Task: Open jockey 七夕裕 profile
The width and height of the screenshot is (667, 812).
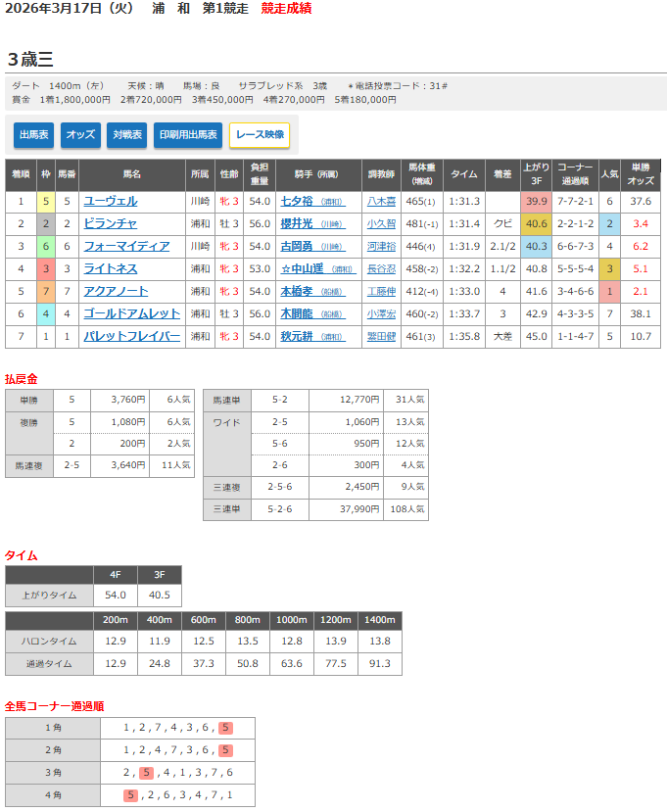Action: click(296, 202)
